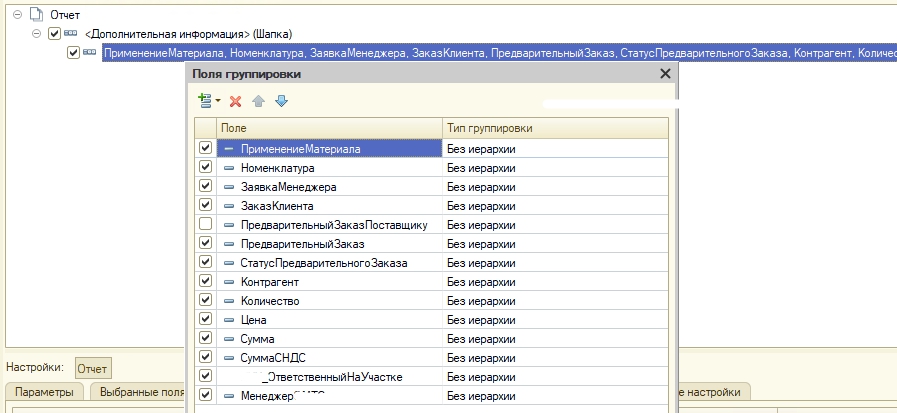Click the field icon beside Контрагент

tap(229, 282)
